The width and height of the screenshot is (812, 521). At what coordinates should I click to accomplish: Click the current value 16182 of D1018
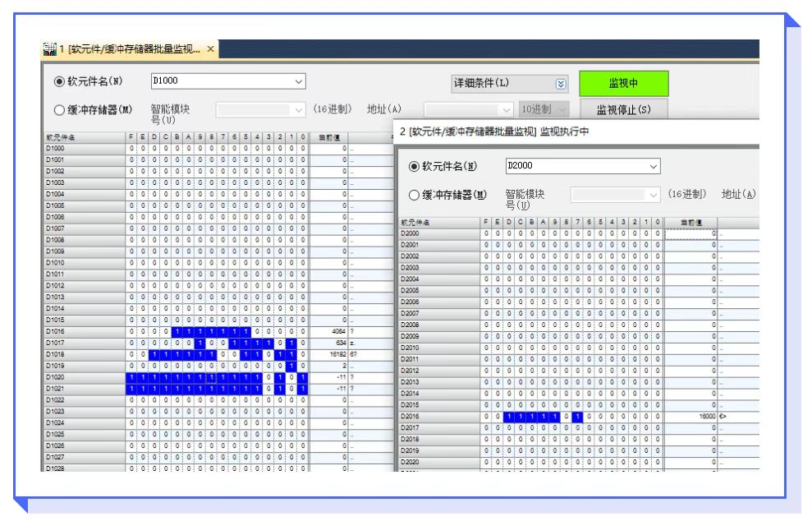pyautogui.click(x=328, y=354)
